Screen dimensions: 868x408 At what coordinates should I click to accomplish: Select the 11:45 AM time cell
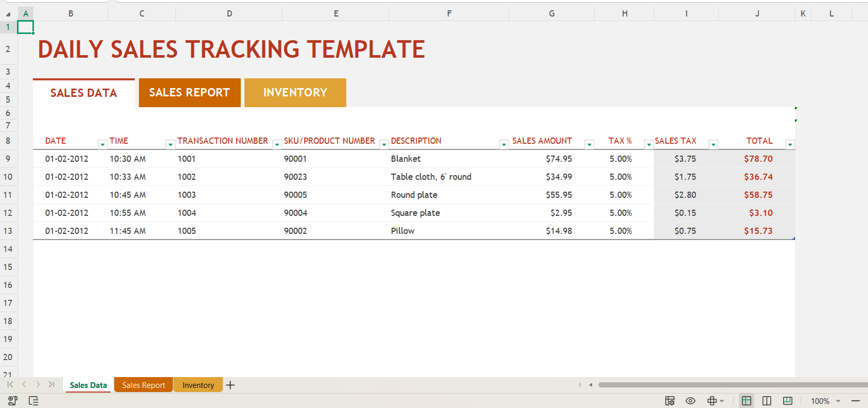click(141, 231)
